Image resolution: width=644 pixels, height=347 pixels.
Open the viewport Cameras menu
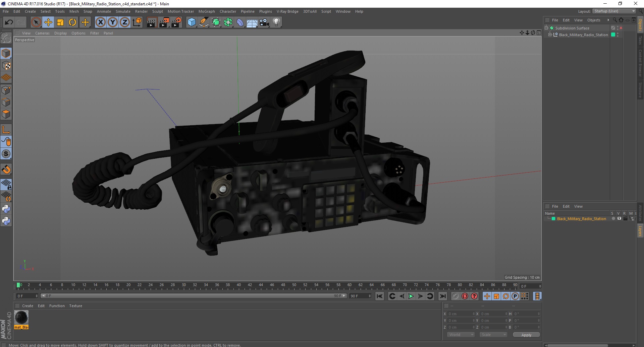(x=42, y=33)
